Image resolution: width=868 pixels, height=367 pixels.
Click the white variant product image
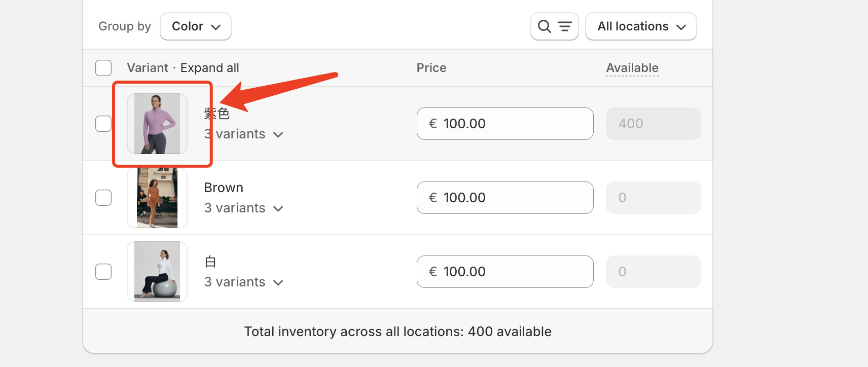[157, 272]
